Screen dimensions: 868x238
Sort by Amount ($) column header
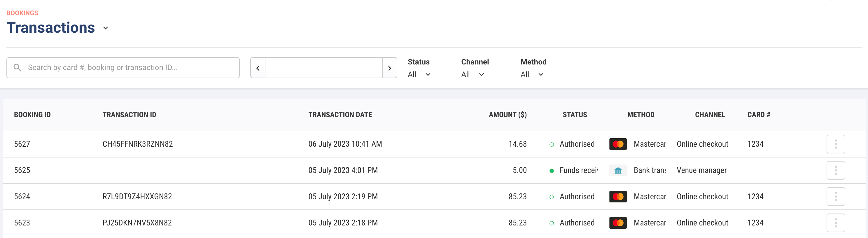coord(508,115)
